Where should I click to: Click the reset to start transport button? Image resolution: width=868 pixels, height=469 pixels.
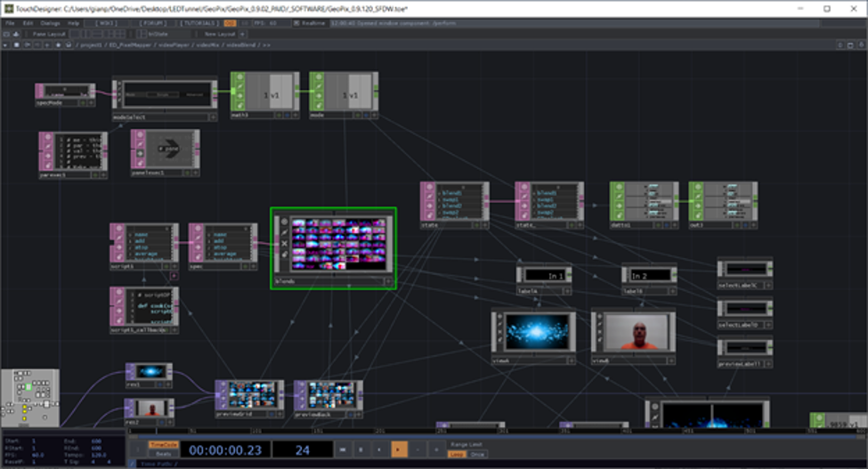(x=342, y=450)
